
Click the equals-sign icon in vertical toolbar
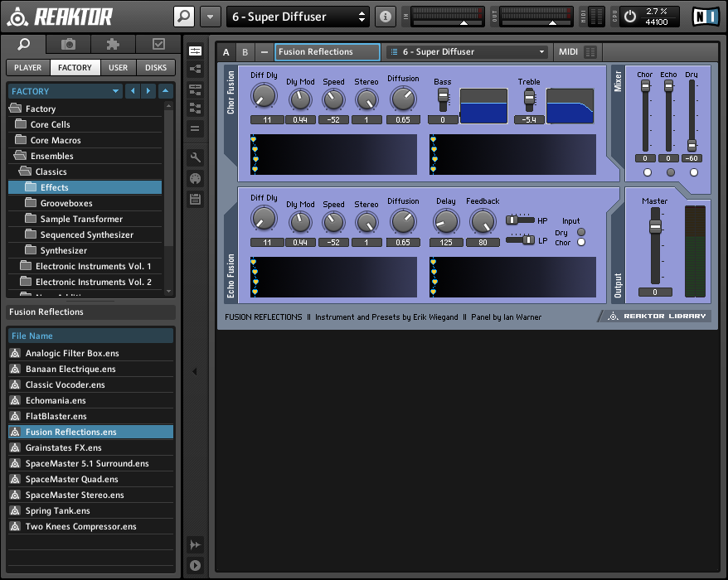pos(195,128)
